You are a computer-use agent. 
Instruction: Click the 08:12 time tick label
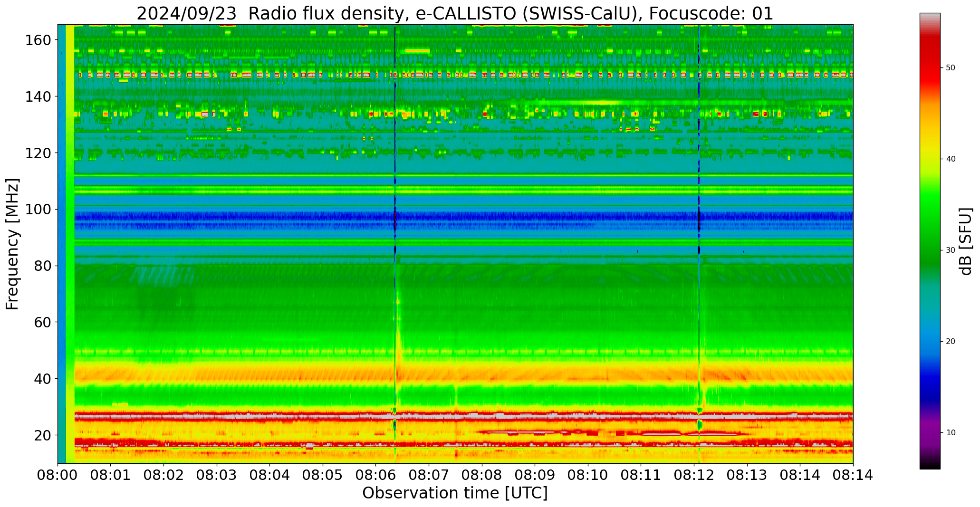694,475
